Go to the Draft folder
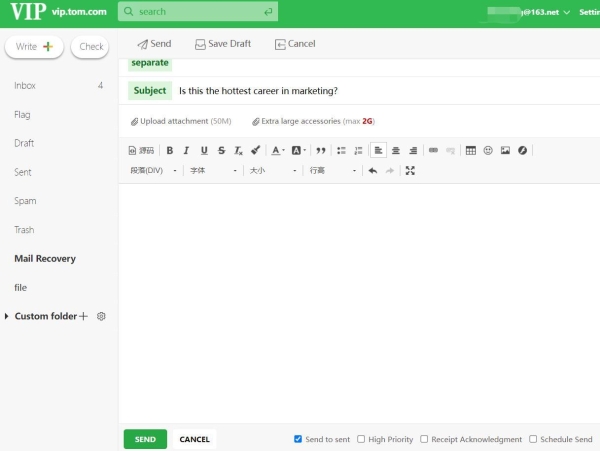This screenshot has width=600, height=451. point(24,143)
